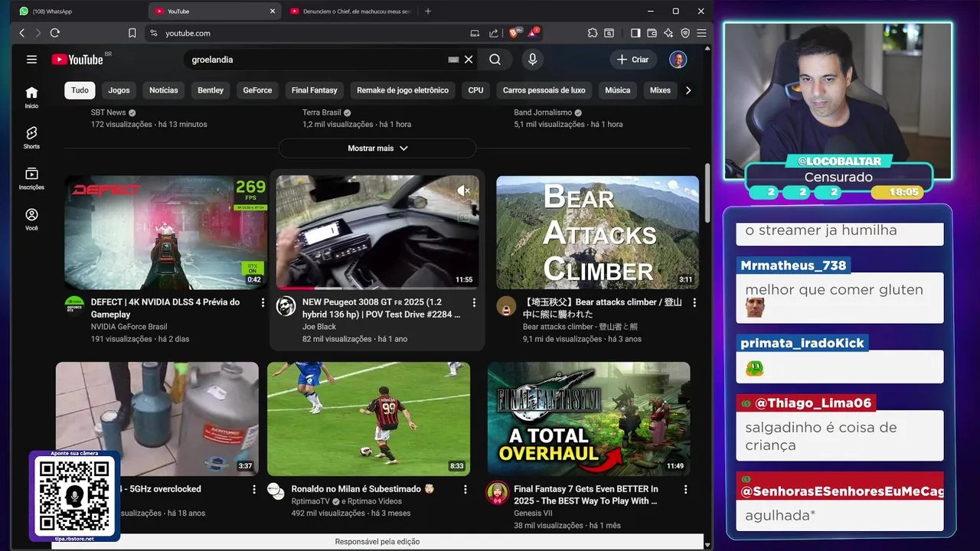Screen dimensions: 980x551
Task: Open Band Jornalismo channel link
Action: click(x=543, y=112)
